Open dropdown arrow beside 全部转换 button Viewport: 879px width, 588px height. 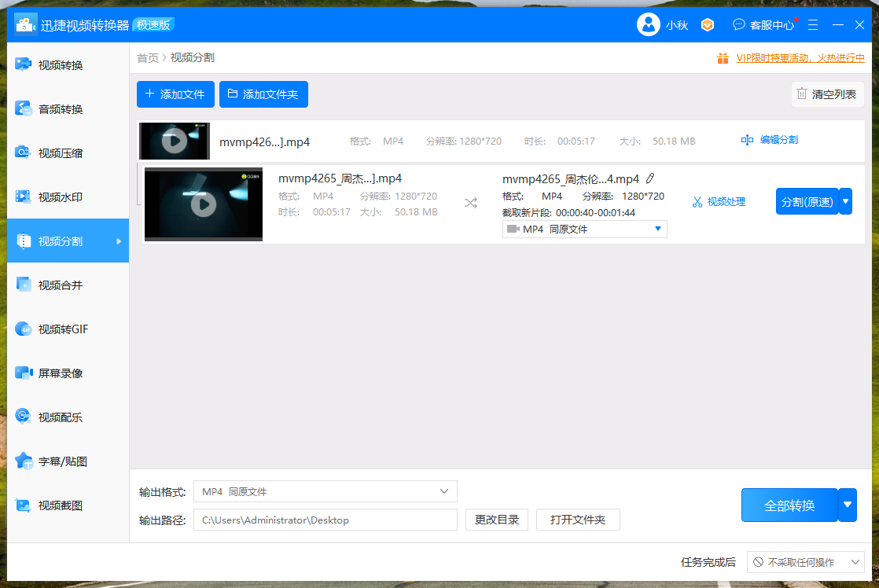click(x=847, y=505)
